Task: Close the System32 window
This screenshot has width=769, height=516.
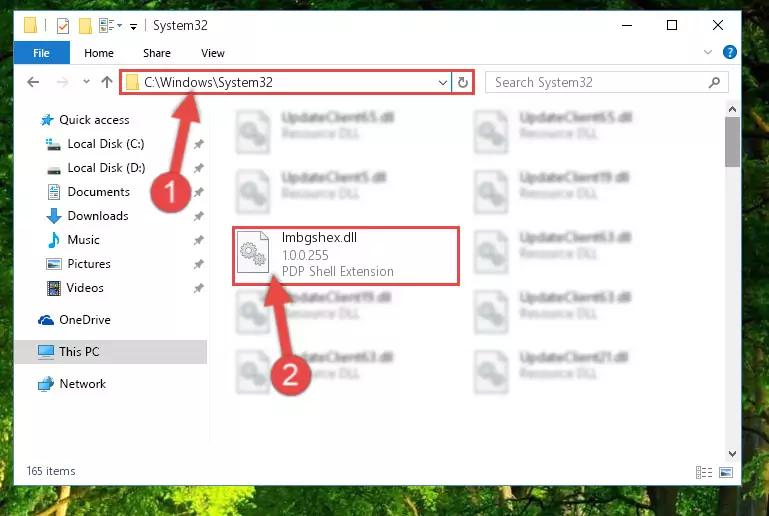Action: point(718,25)
